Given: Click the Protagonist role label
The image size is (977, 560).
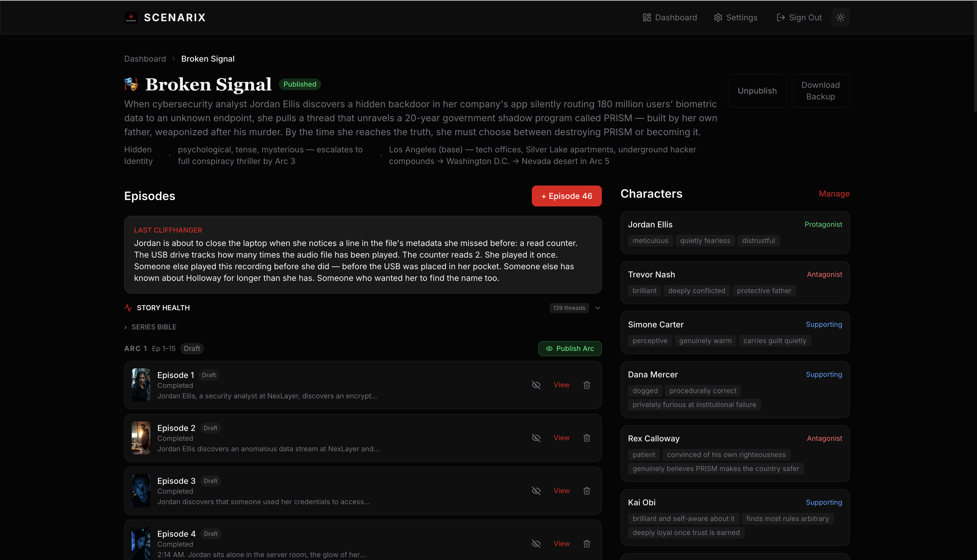Looking at the screenshot, I should coord(823,224).
